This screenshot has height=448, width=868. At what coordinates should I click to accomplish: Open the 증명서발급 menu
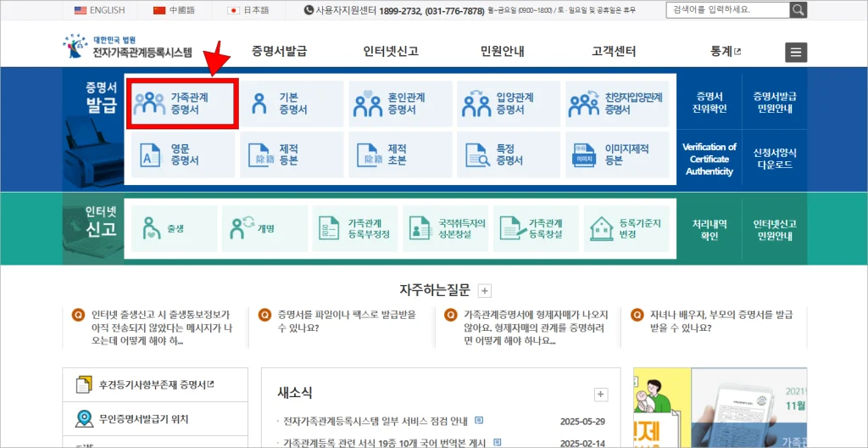pos(279,52)
